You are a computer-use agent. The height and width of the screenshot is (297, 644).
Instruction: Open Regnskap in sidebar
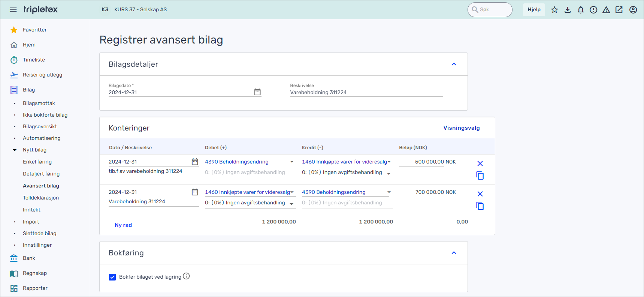(34, 273)
